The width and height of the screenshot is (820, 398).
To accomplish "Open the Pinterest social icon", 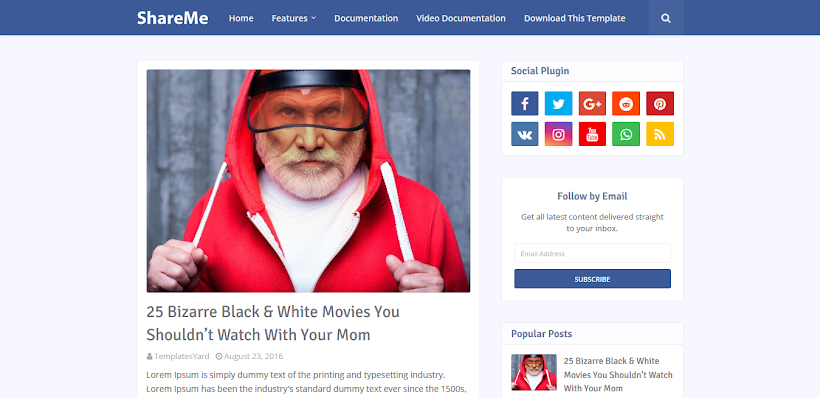I will 660,104.
